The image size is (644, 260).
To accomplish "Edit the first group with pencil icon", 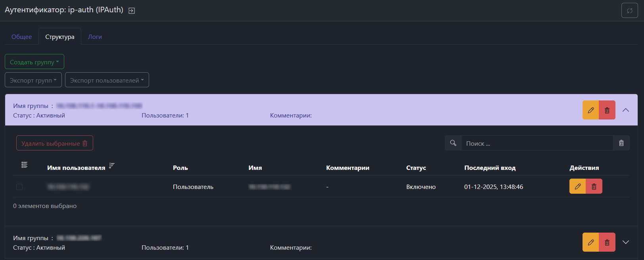I will pyautogui.click(x=590, y=110).
